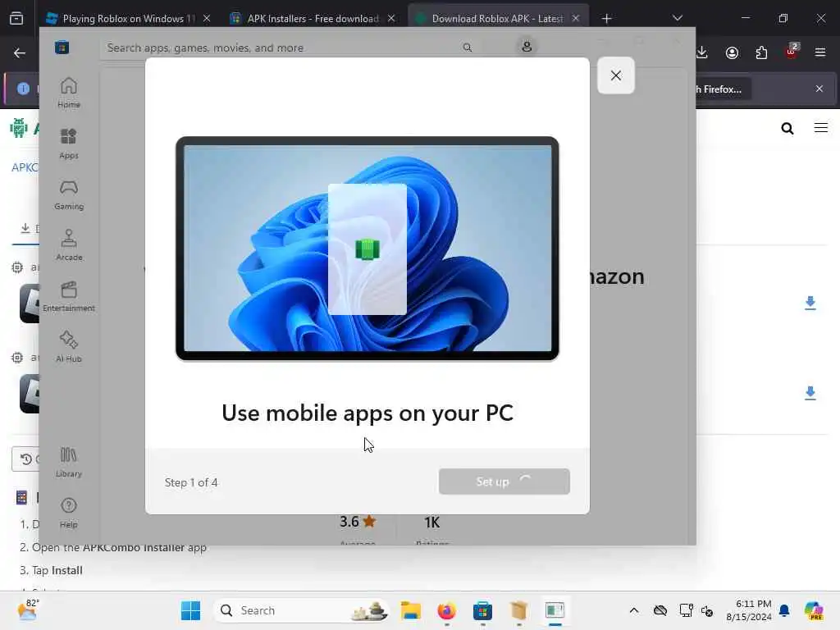This screenshot has width=840, height=630.
Task: Open Firefox View icon at top left
Action: [x=16, y=18]
